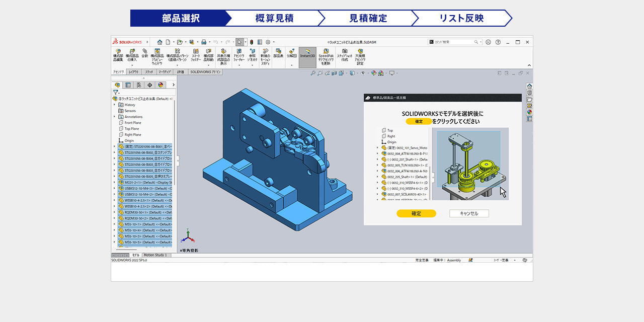
Task: Click the キャンセル button
Action: (469, 213)
